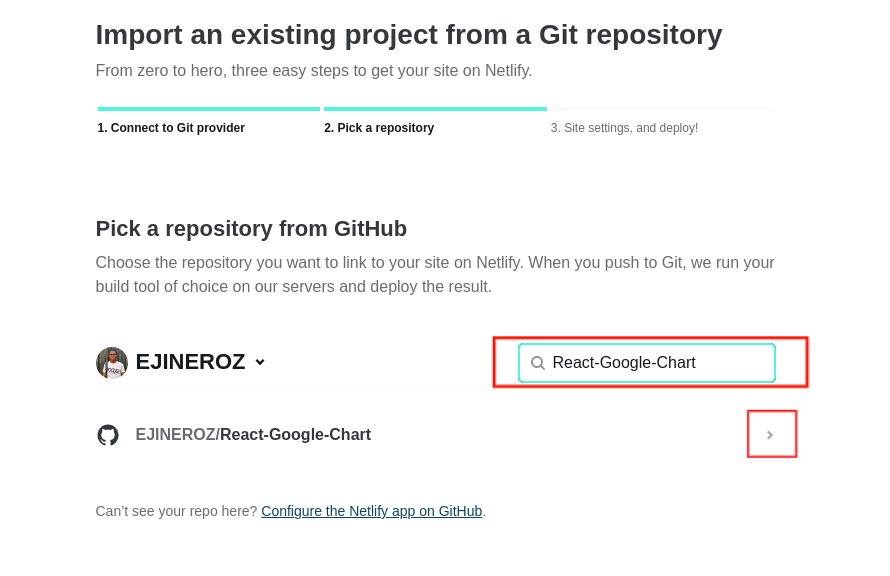
Task: Click the third grey unfilled progress segment
Action: coord(662,108)
